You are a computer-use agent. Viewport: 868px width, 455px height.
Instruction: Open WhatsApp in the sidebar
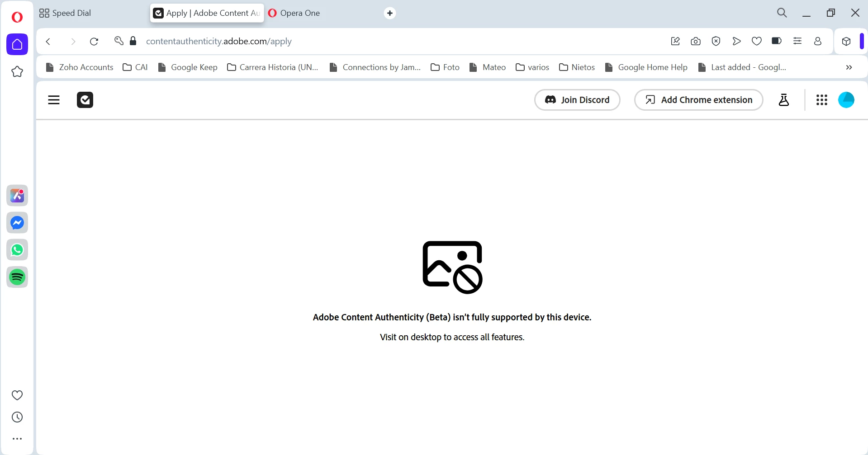(17, 250)
